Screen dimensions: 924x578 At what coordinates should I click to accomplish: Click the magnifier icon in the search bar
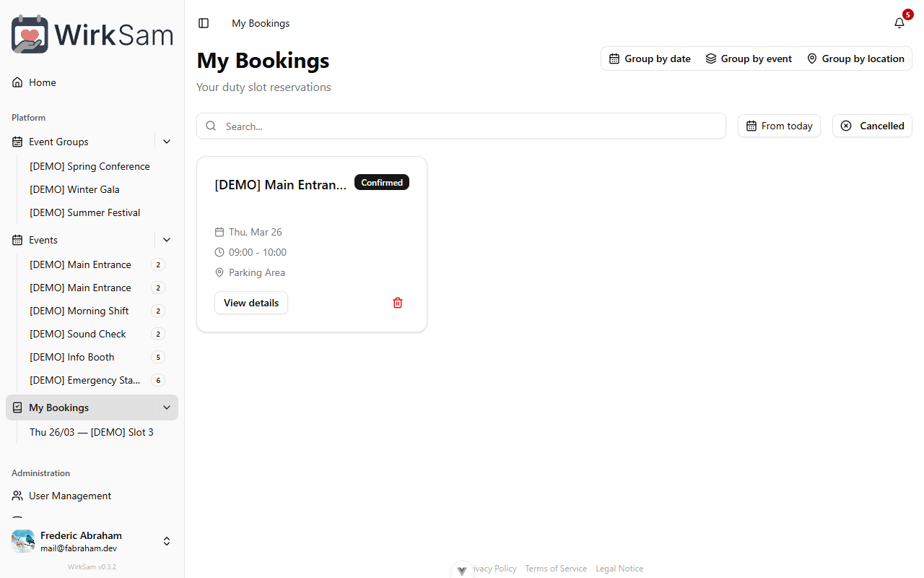(211, 126)
